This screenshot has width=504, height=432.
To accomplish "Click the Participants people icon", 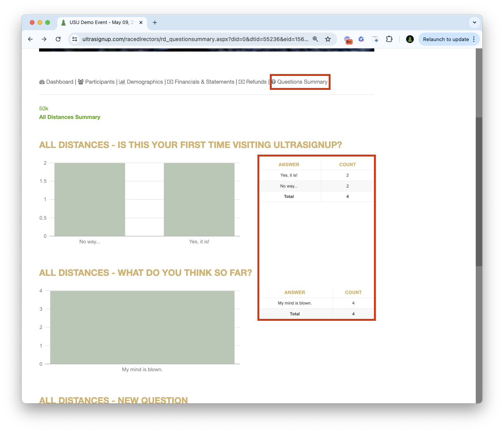I will (x=81, y=82).
